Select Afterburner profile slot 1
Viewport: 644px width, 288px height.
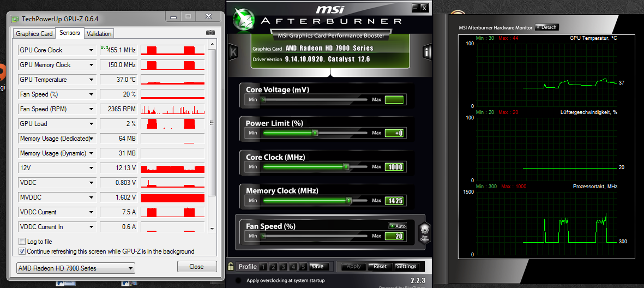coord(262,267)
